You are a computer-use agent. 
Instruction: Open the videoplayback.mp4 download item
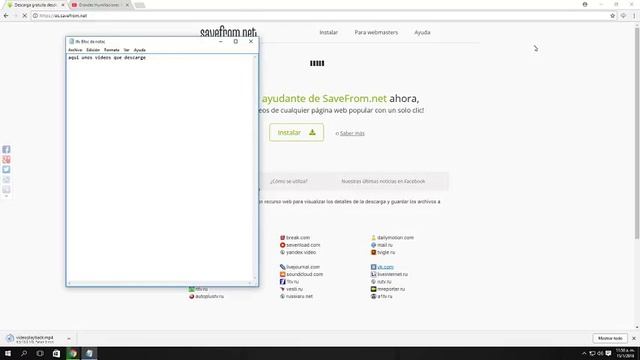point(34,338)
